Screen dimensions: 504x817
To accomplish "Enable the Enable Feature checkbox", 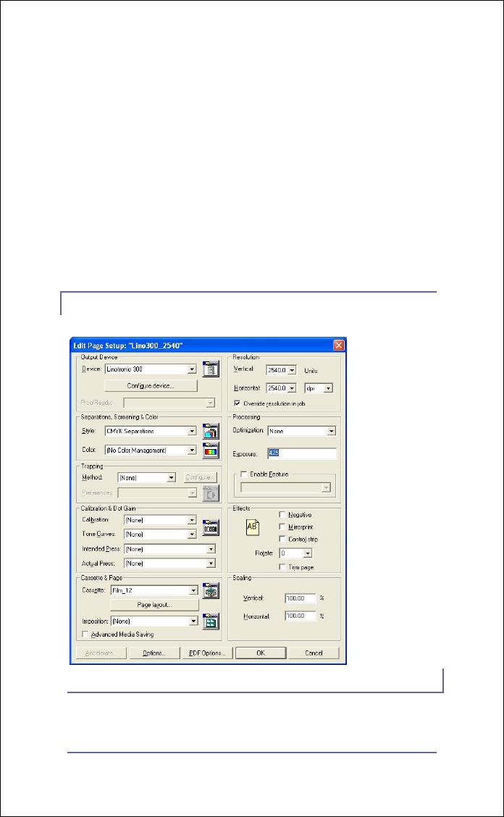I will [x=244, y=474].
